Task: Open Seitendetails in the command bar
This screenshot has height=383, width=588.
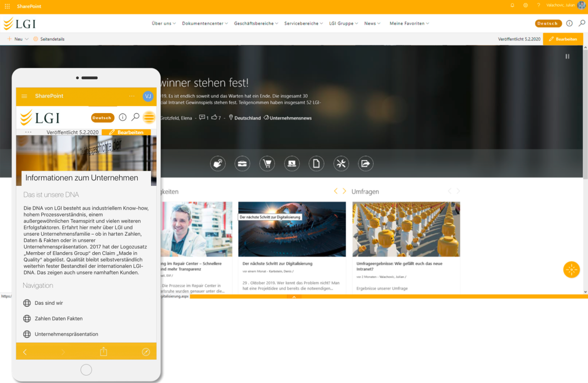Action: click(49, 39)
